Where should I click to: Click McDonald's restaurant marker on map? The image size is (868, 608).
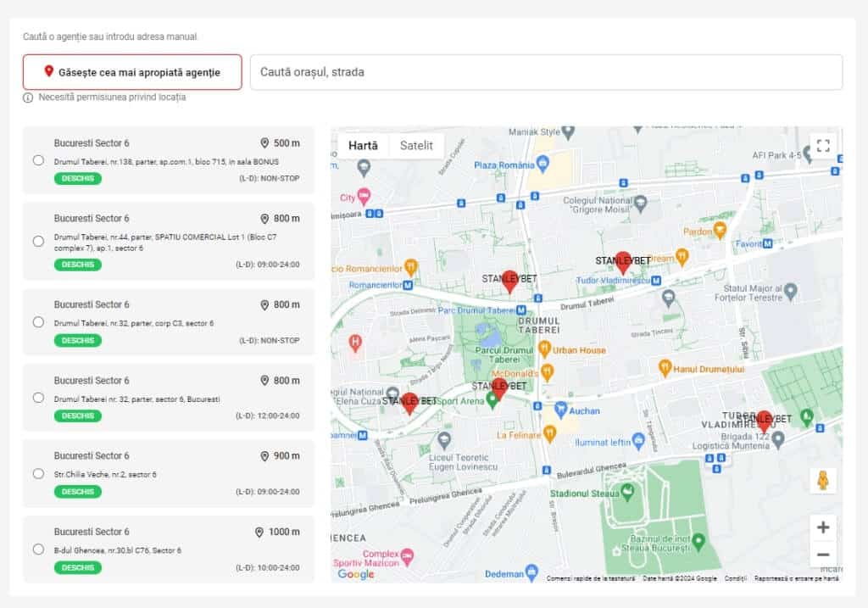[547, 372]
